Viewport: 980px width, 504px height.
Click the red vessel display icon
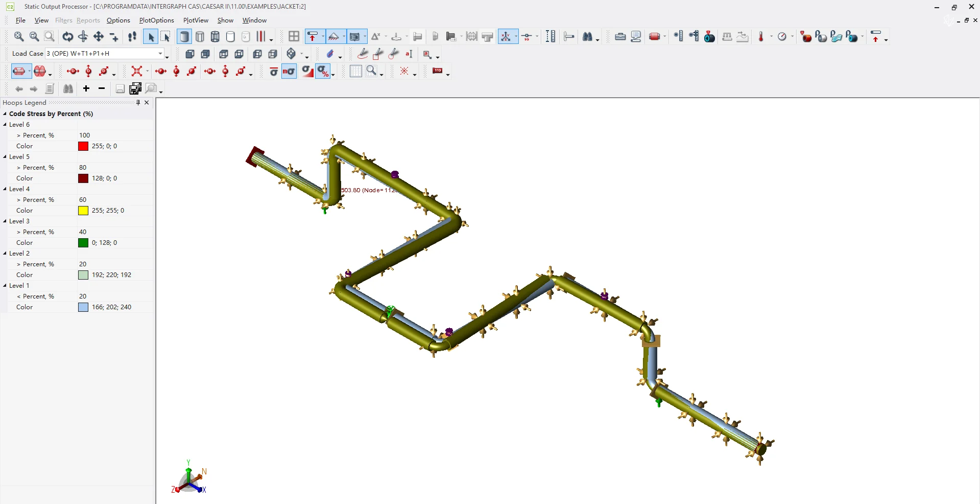coord(654,36)
